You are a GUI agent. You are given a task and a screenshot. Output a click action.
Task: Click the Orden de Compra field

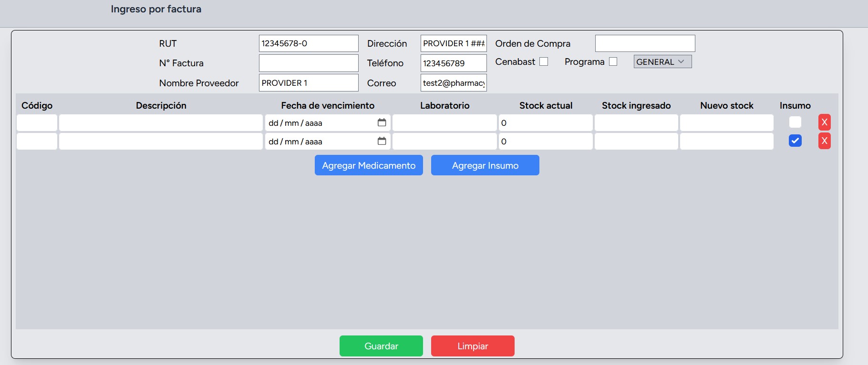pyautogui.click(x=645, y=43)
